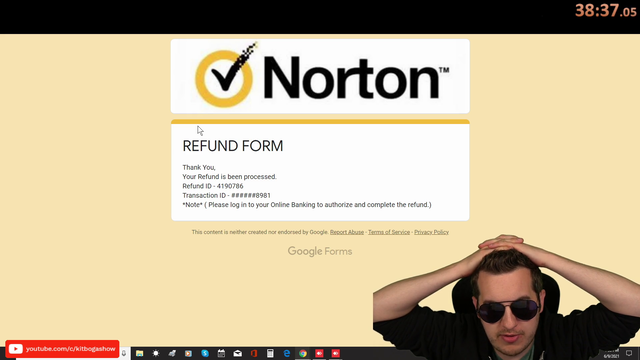Image resolution: width=640 pixels, height=360 pixels.
Task: Click the REFUND FORM heading
Action: point(233,146)
